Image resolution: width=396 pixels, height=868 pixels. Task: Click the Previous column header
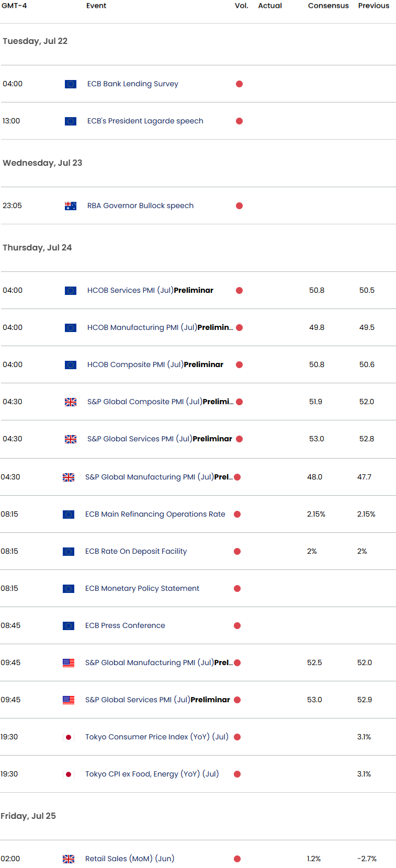pos(374,6)
